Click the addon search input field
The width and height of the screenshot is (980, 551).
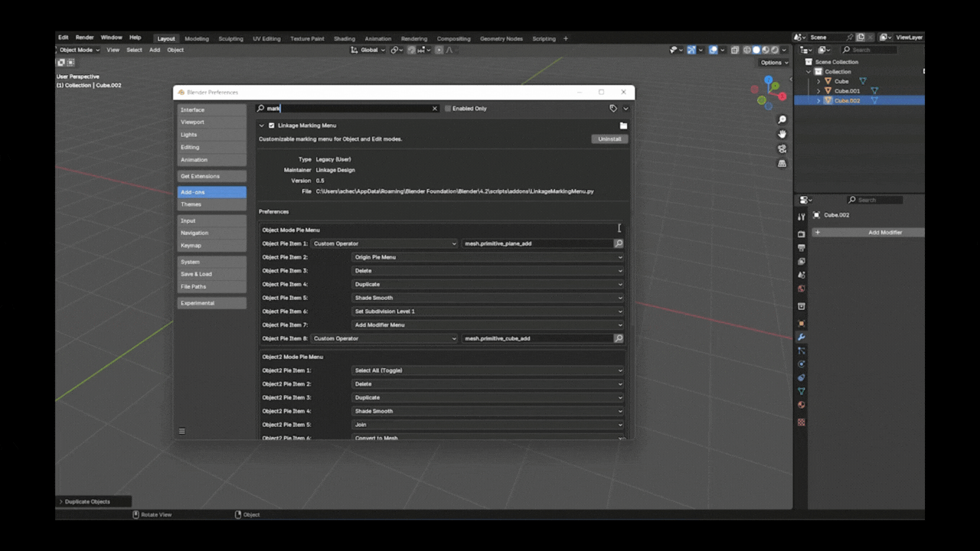pyautogui.click(x=348, y=109)
